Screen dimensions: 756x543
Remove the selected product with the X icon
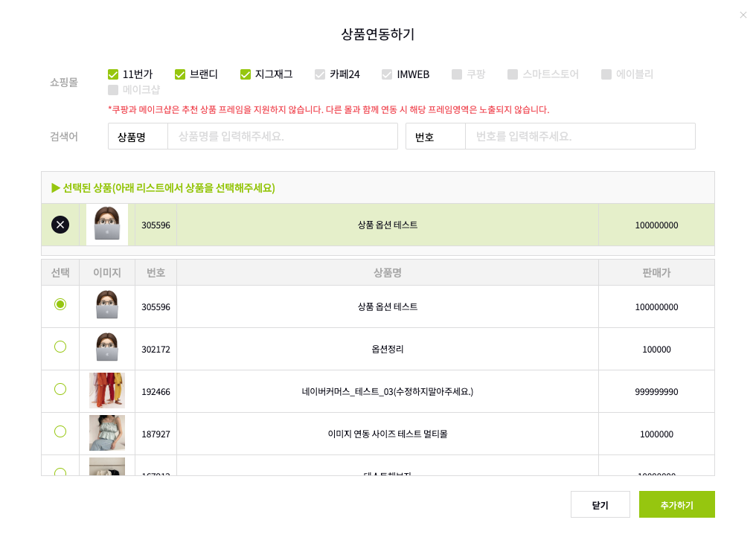60,225
